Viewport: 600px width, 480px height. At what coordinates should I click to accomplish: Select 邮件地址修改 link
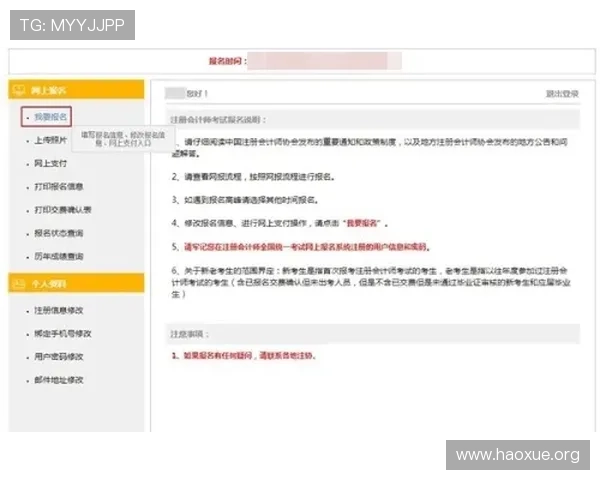[59, 380]
